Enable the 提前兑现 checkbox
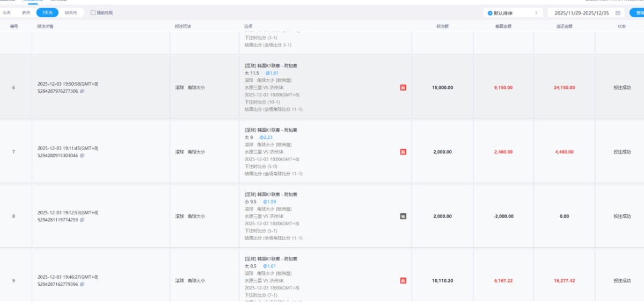The image size is (644, 305). (x=93, y=12)
